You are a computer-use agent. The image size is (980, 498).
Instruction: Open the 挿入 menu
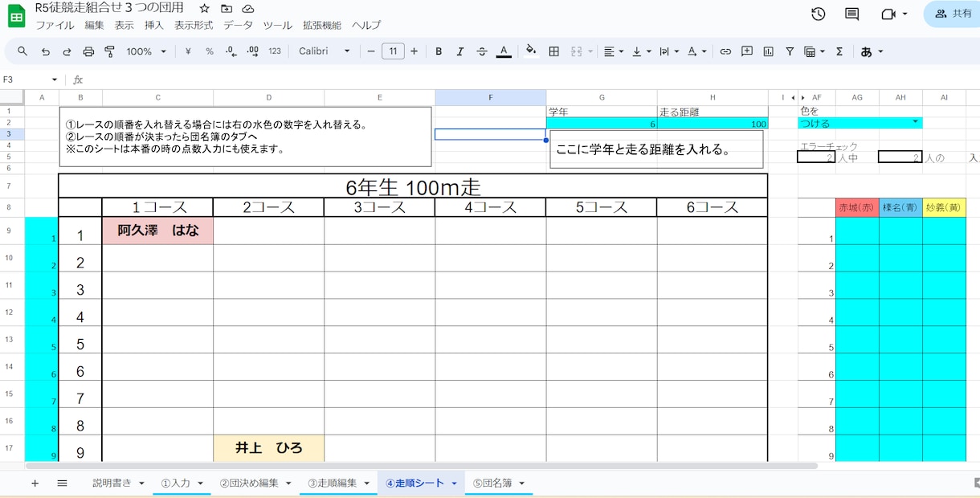point(154,26)
